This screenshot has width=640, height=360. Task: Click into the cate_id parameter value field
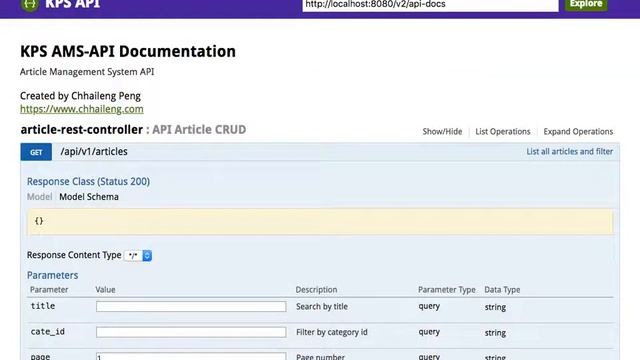click(x=191, y=332)
